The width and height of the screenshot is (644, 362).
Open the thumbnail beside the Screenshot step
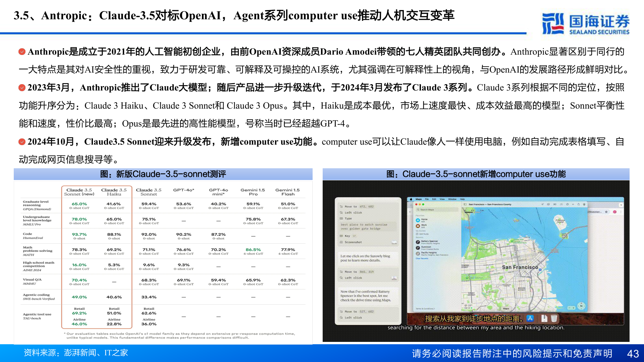coord(394,242)
